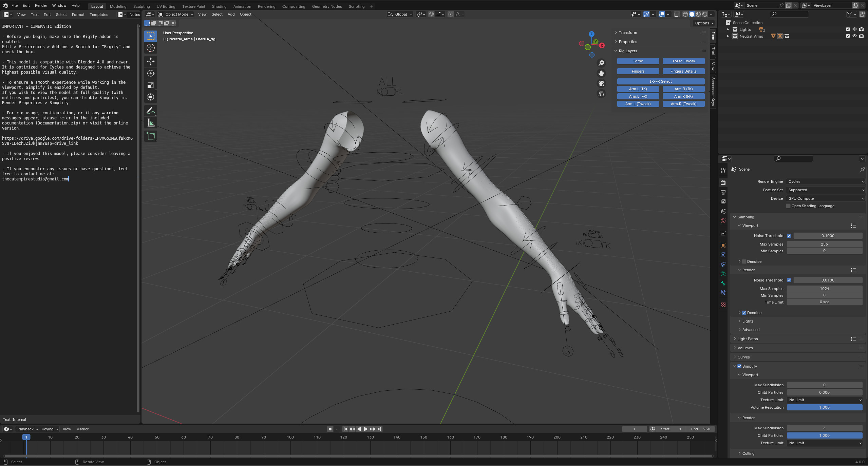Screen dimensions: 868x466
Task: Select the Scale tool
Action: coord(151,85)
